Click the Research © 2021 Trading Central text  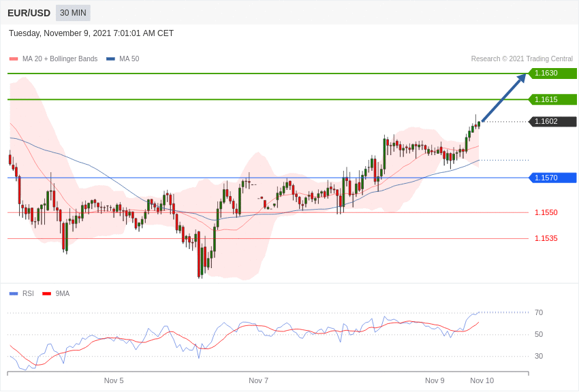coord(522,59)
